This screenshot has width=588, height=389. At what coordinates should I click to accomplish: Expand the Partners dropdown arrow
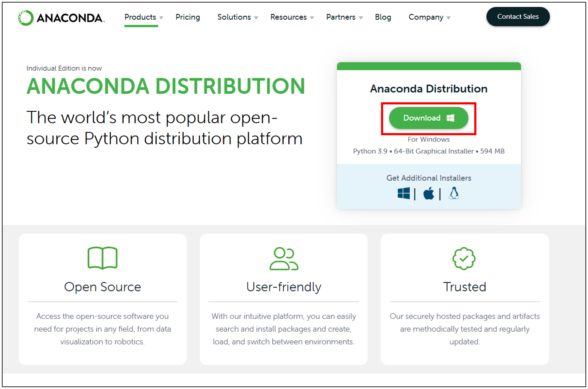tap(361, 18)
